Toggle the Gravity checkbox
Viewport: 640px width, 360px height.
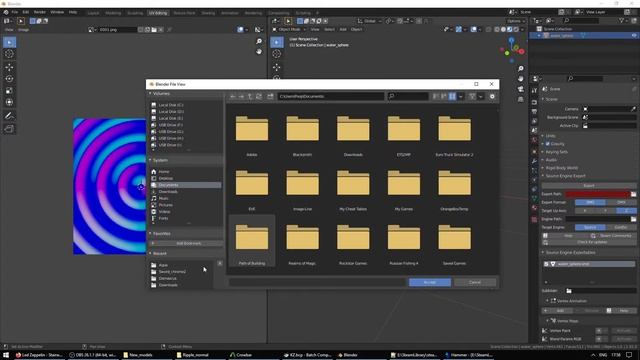(548, 144)
